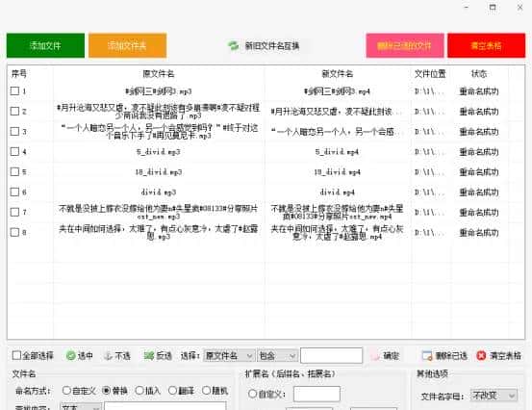This screenshot has height=410, width=532.
Task: Minimize the application window
Action: pos(467,7)
